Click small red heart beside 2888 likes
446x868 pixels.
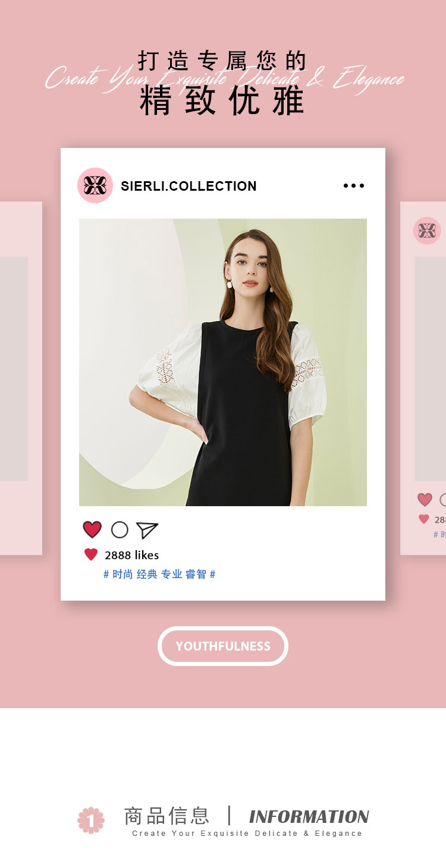click(91, 555)
